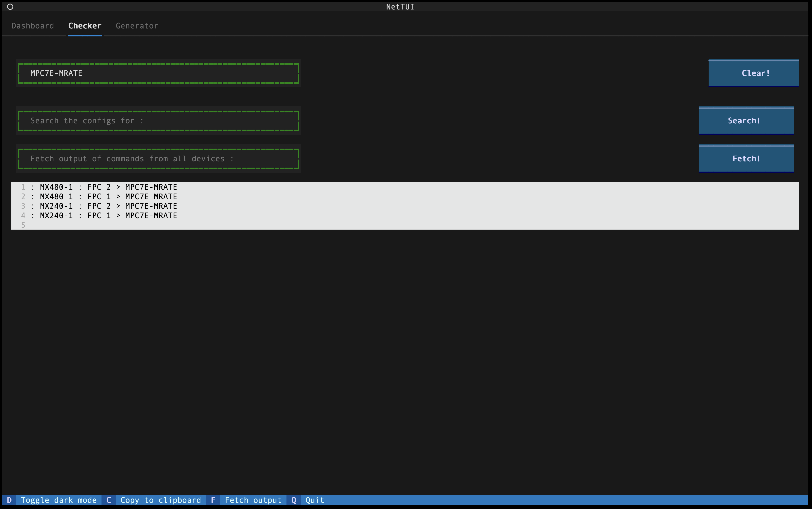Click result line MX480-1 : FPC 1
Viewport: 812px width, 509px height.
[405, 197]
